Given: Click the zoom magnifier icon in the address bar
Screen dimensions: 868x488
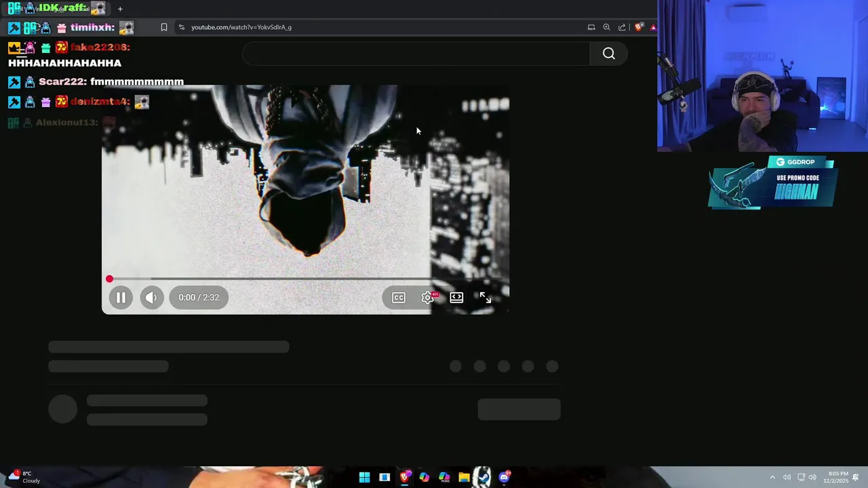Looking at the screenshot, I should click(606, 27).
